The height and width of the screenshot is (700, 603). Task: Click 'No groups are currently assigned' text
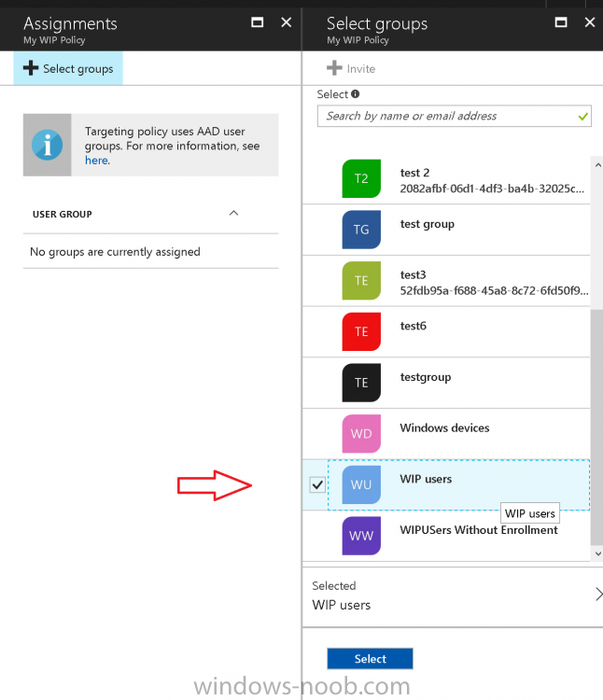115,252
